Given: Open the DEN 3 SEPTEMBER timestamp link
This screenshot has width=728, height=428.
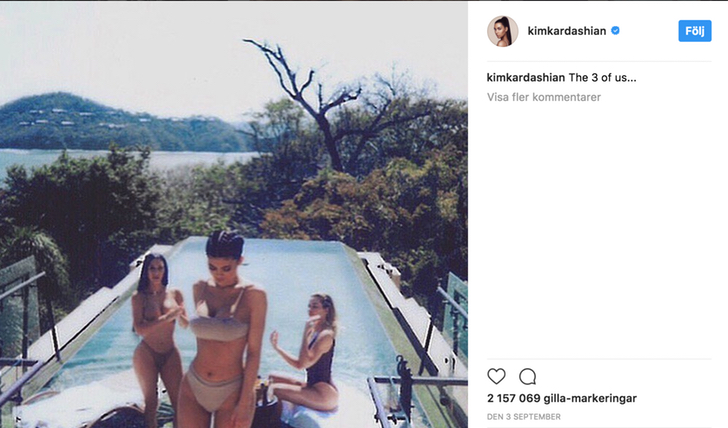Looking at the screenshot, I should [524, 416].
